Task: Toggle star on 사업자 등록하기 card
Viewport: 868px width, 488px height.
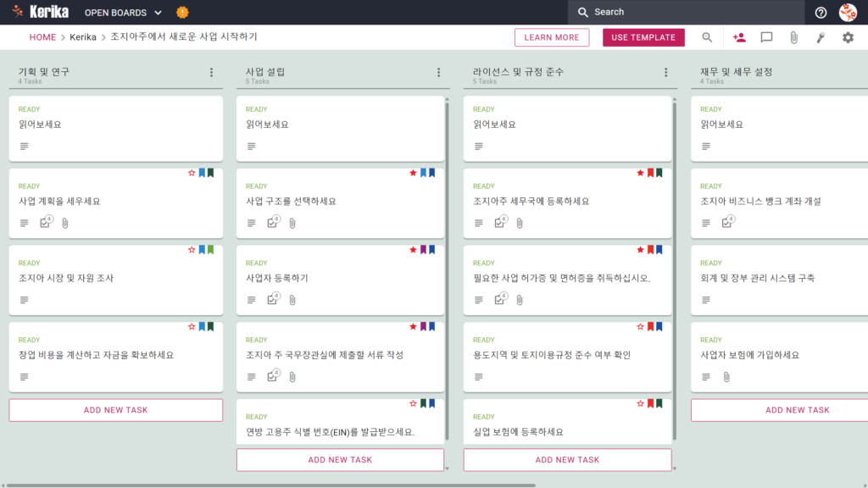Action: point(413,250)
